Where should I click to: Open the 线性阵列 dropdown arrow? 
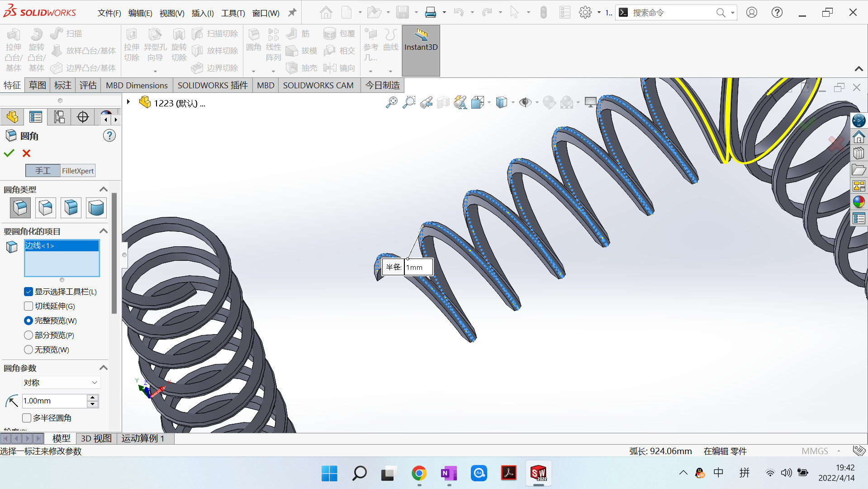click(x=273, y=71)
